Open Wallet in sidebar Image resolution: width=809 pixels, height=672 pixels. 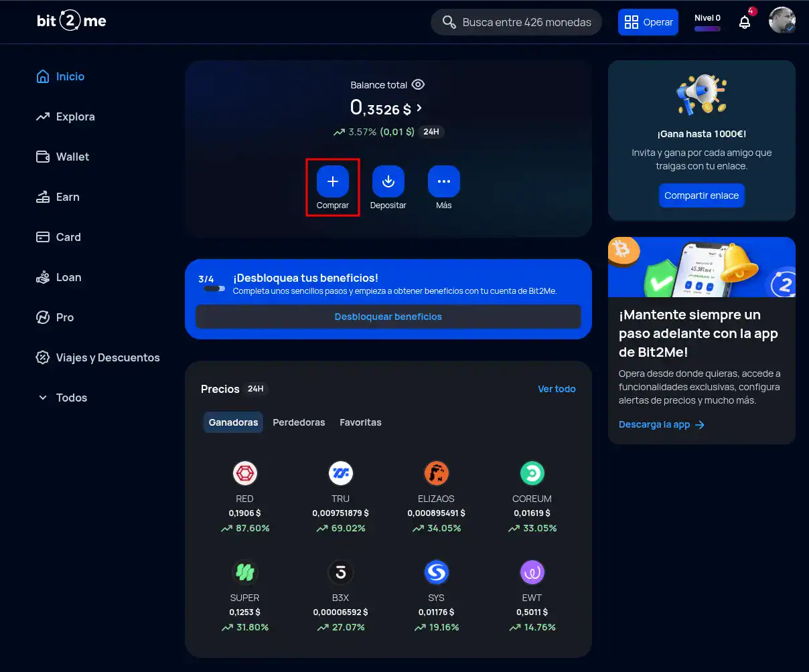click(x=62, y=157)
